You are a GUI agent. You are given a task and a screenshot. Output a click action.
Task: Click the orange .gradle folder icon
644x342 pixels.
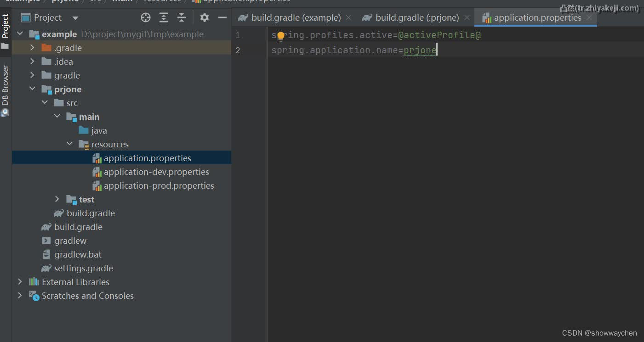coord(46,48)
